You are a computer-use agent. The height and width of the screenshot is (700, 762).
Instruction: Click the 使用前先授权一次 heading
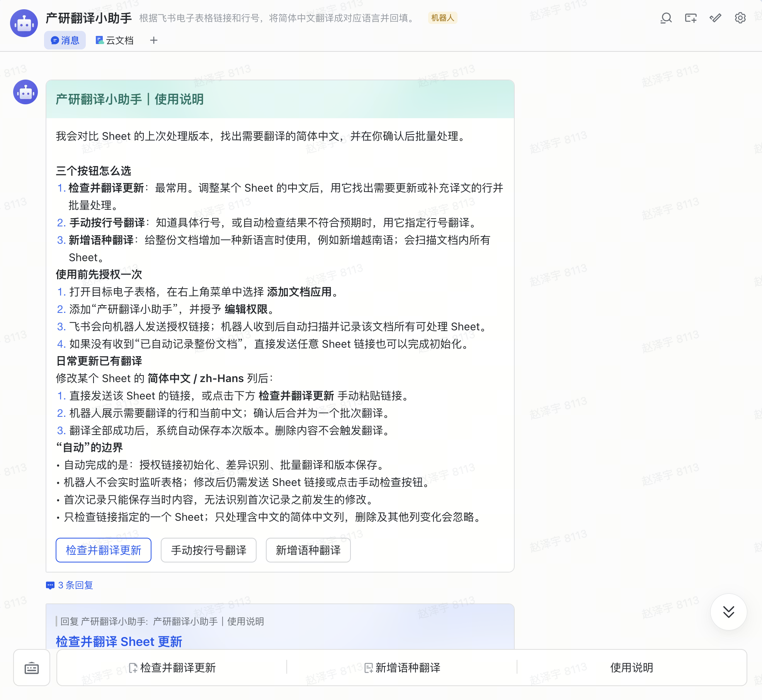pos(99,274)
